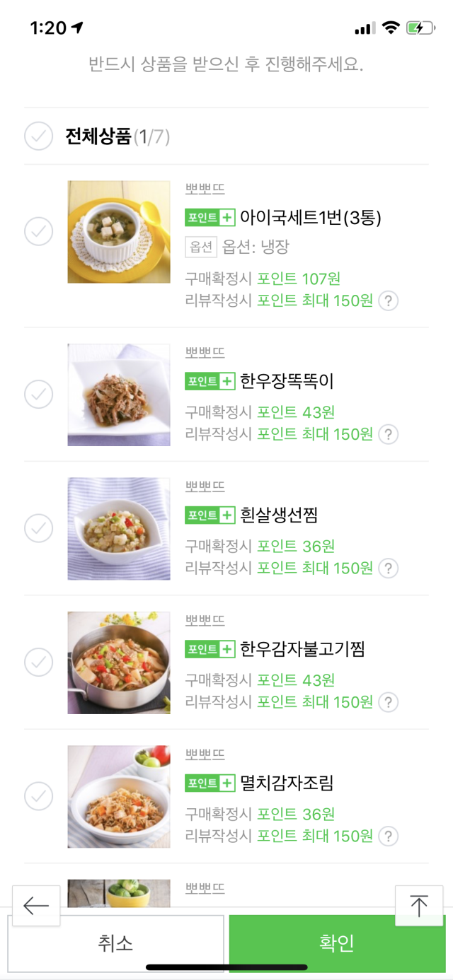453x980 pixels.
Task: Tap the 흰살생선찜 product thumbnail
Action: click(x=119, y=529)
